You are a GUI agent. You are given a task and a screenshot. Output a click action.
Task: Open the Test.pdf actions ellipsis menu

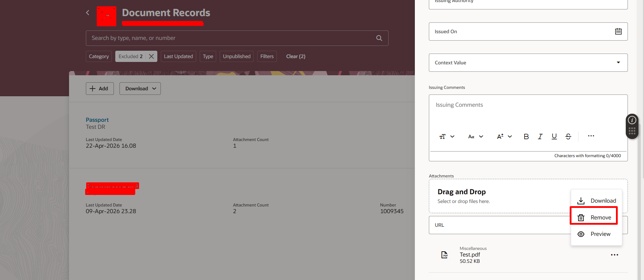click(x=615, y=255)
